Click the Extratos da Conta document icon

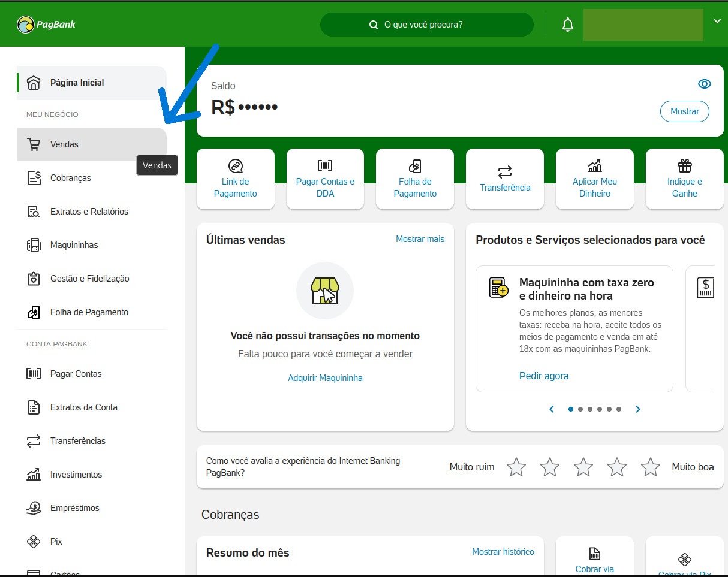(x=34, y=407)
